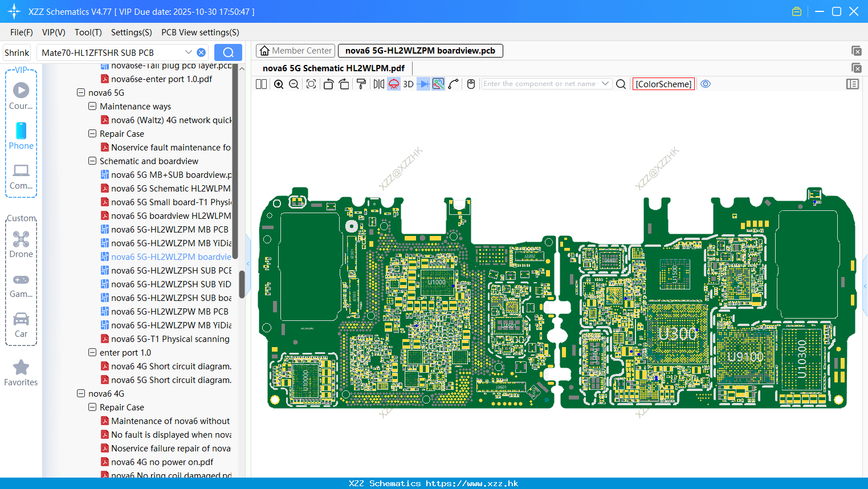Toggle split view layout icon
Image resolution: width=868 pixels, height=489 pixels.
tap(261, 84)
